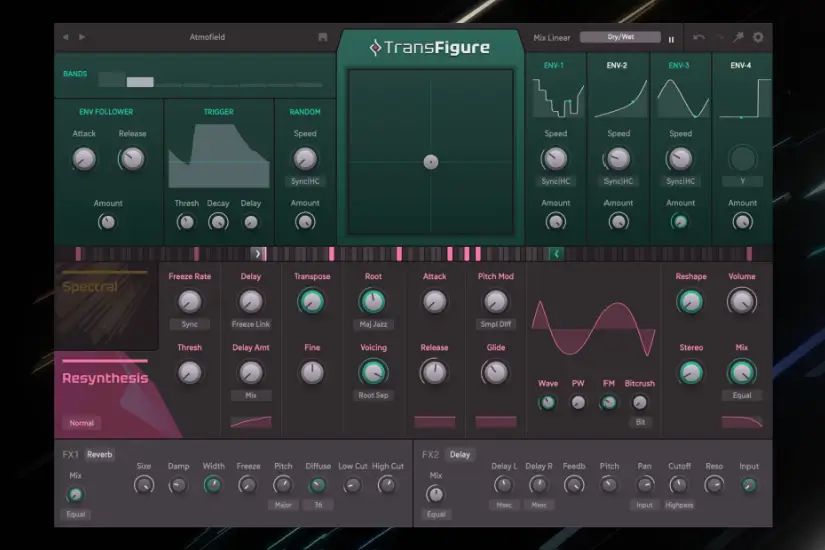Click the white right chevron on keyboard strip
825x550 pixels.
[x=258, y=254]
